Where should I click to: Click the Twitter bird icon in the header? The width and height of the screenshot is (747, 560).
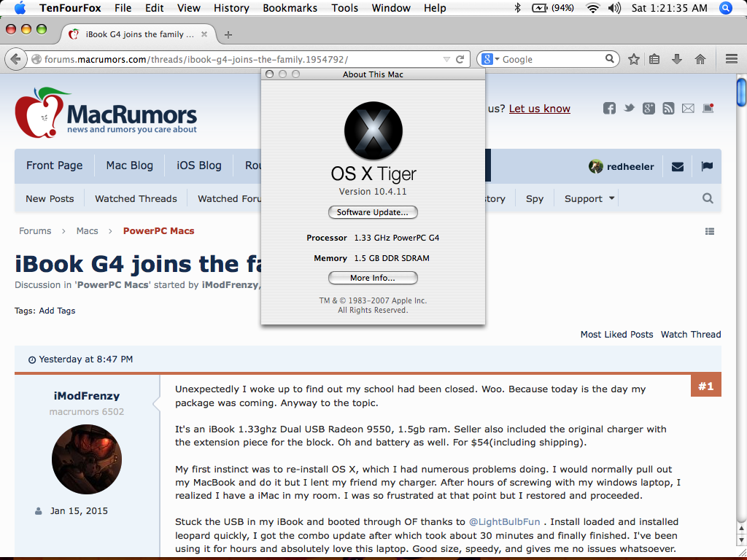pyautogui.click(x=629, y=108)
